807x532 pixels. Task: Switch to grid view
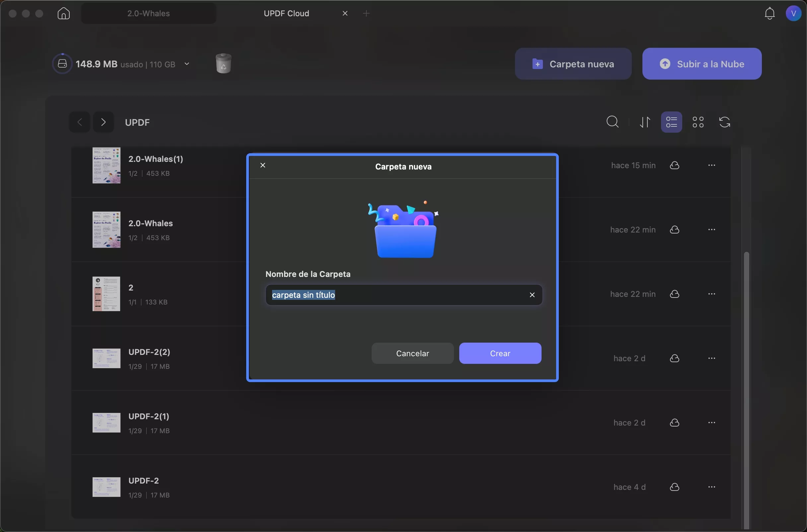(x=698, y=122)
